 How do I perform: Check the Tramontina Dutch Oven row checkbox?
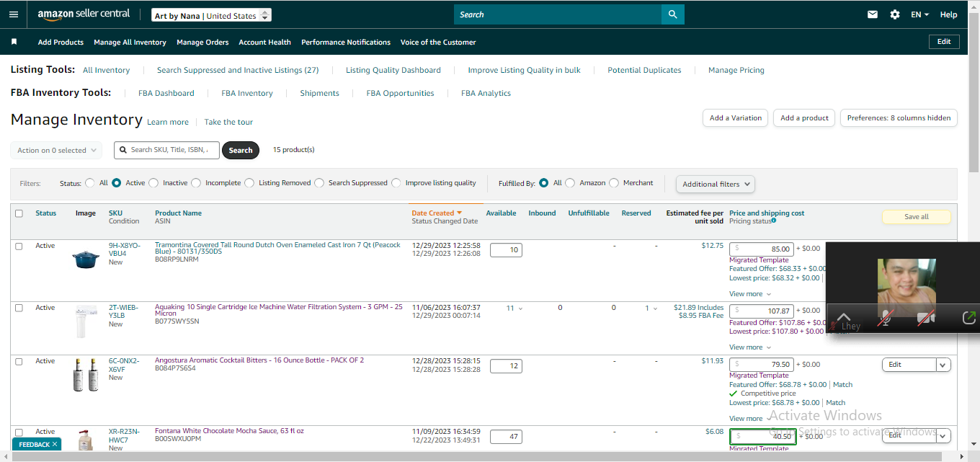tap(19, 246)
